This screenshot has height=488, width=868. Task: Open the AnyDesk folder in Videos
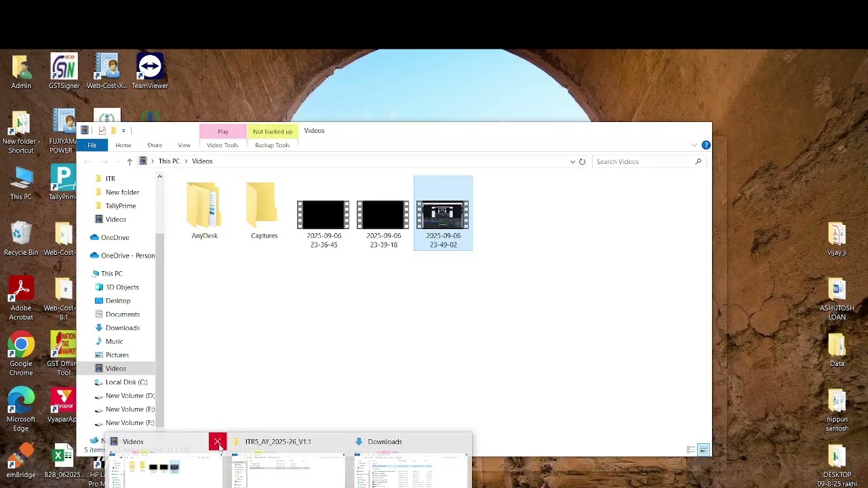[x=204, y=211]
